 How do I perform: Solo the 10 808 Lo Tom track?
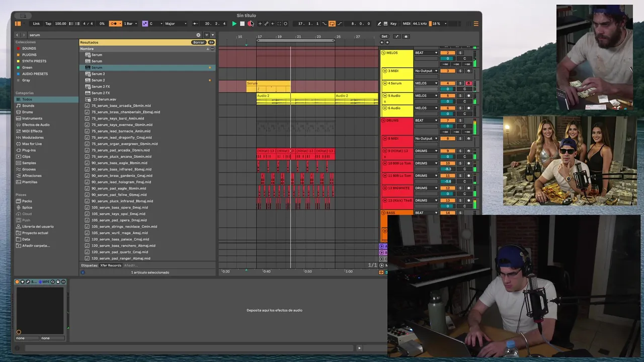pyautogui.click(x=460, y=163)
